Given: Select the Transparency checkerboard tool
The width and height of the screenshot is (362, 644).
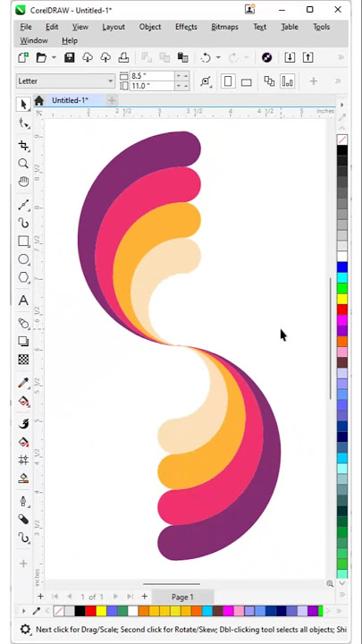Looking at the screenshot, I should pos(23,360).
